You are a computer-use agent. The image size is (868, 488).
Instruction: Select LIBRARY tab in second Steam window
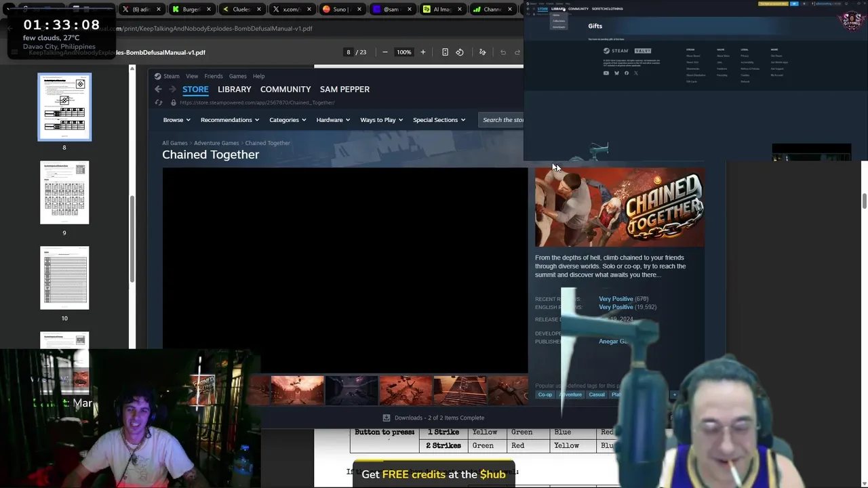pos(557,9)
